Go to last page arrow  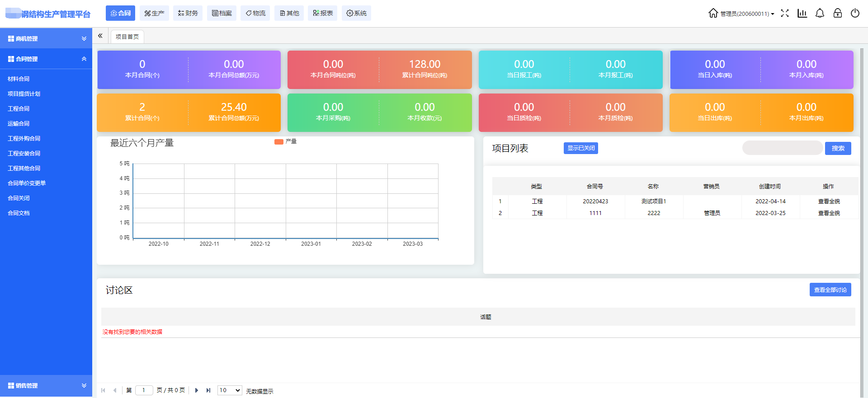(208, 390)
